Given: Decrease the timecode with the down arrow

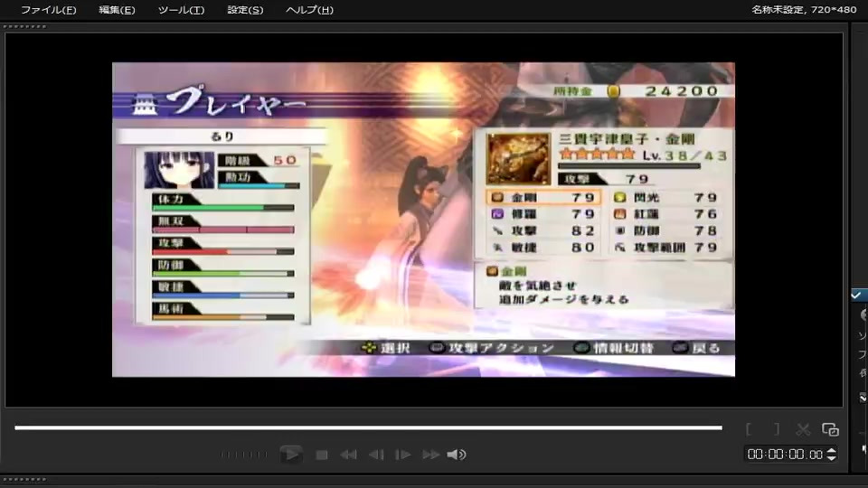Looking at the screenshot, I should (x=831, y=458).
